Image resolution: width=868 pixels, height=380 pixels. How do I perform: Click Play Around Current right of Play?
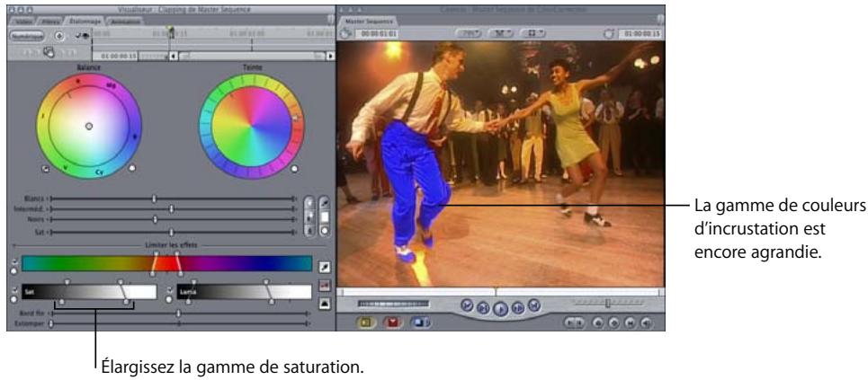518,308
